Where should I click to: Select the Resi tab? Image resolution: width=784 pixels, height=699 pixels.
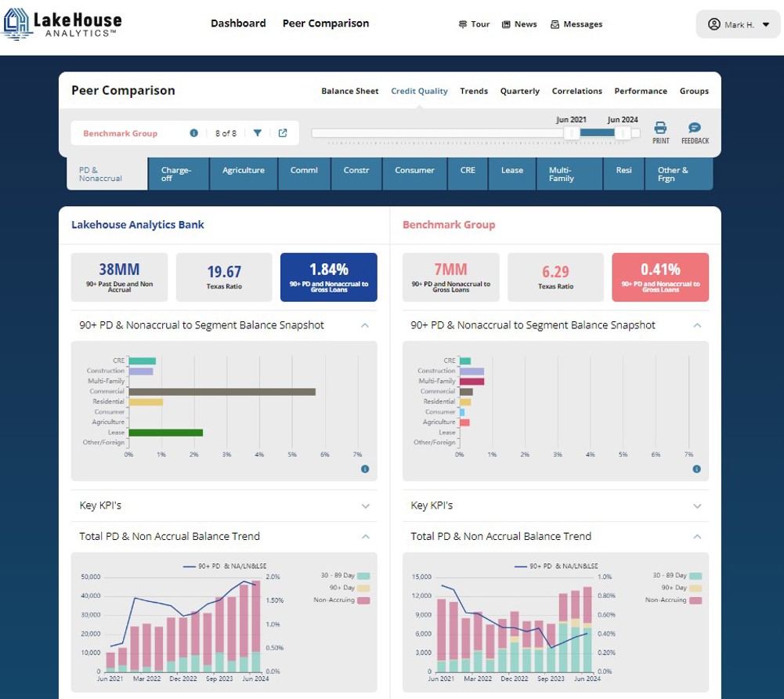click(623, 174)
